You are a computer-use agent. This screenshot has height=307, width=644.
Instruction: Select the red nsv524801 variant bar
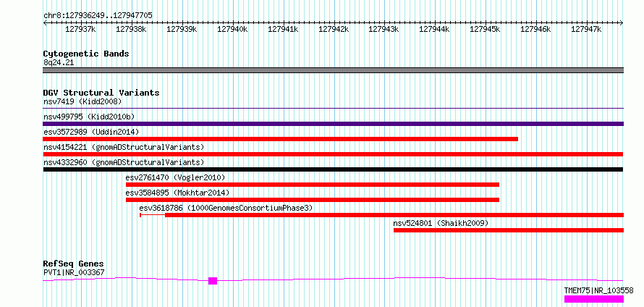509,230
